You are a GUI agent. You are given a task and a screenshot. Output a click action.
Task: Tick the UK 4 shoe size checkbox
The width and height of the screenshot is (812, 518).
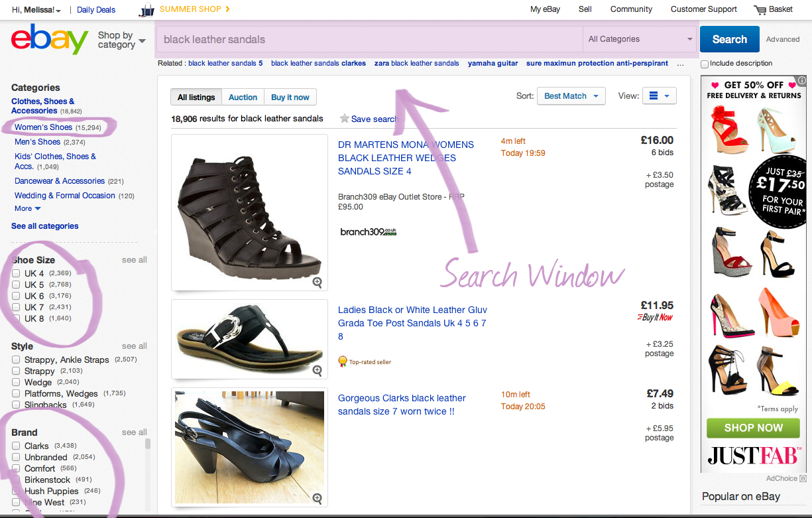pyautogui.click(x=16, y=274)
